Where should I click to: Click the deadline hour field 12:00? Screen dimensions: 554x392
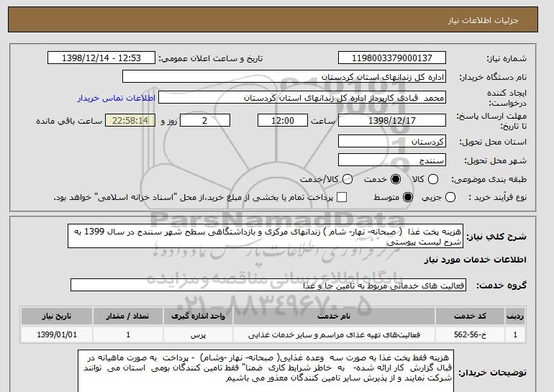(x=283, y=120)
